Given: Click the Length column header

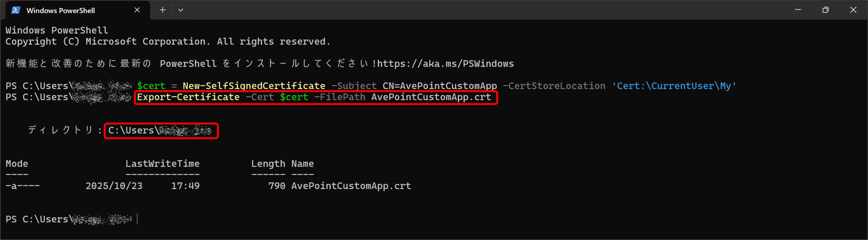Looking at the screenshot, I should pyautogui.click(x=268, y=164).
